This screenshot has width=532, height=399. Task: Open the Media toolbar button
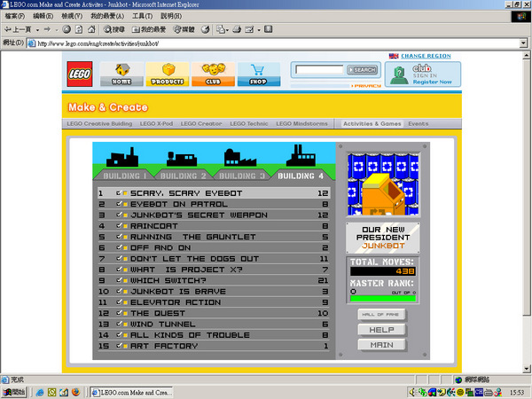[184, 29]
